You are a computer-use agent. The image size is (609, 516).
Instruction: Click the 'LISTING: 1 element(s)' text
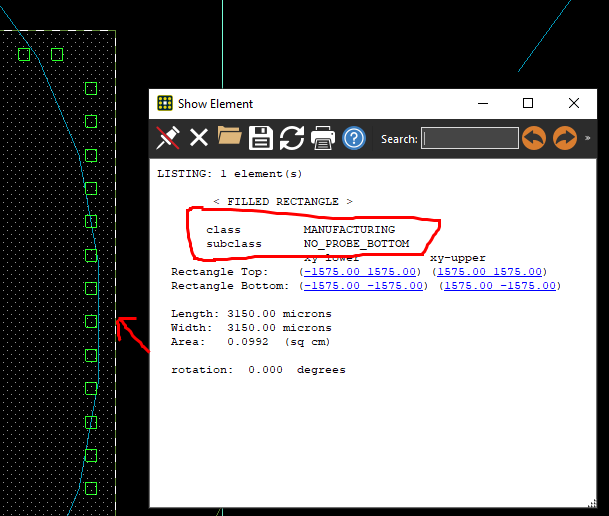pos(230,174)
